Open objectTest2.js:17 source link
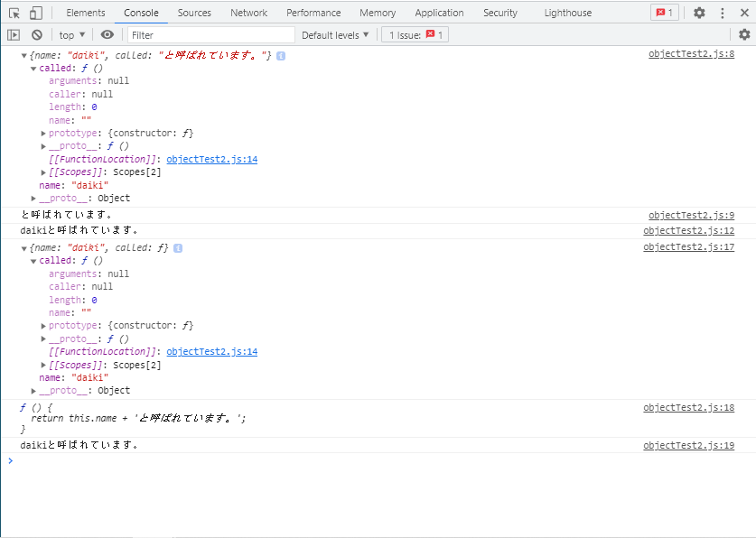The width and height of the screenshot is (756, 538). pyautogui.click(x=688, y=247)
